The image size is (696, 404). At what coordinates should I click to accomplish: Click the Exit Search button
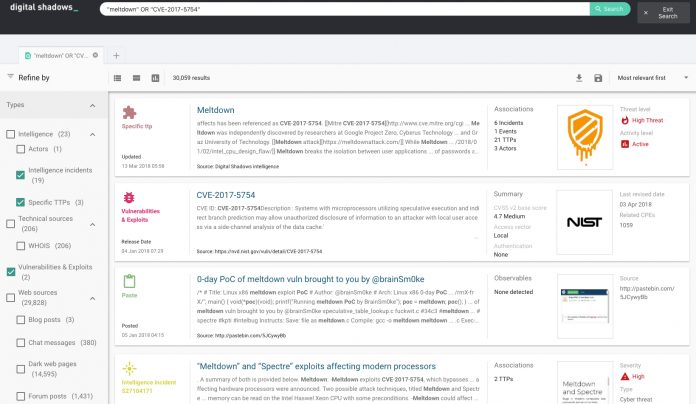point(663,12)
